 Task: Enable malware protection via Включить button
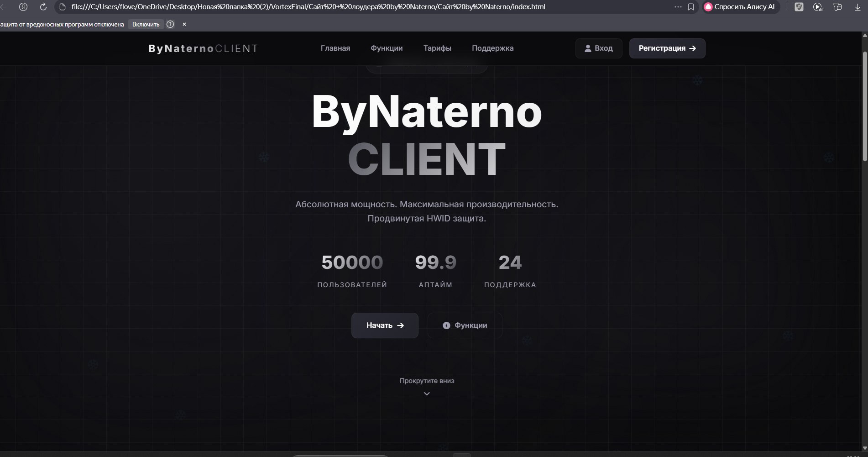click(146, 24)
